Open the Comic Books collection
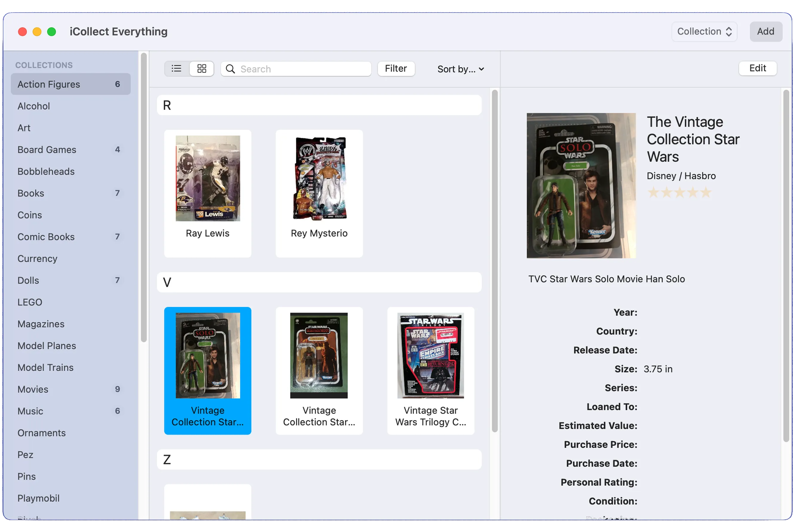 pos(46,237)
